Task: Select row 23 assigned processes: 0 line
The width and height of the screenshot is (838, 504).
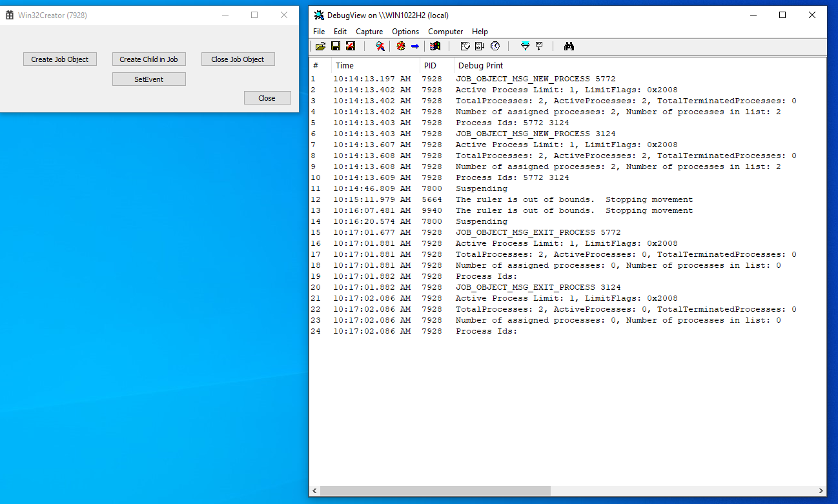Action: (567, 320)
